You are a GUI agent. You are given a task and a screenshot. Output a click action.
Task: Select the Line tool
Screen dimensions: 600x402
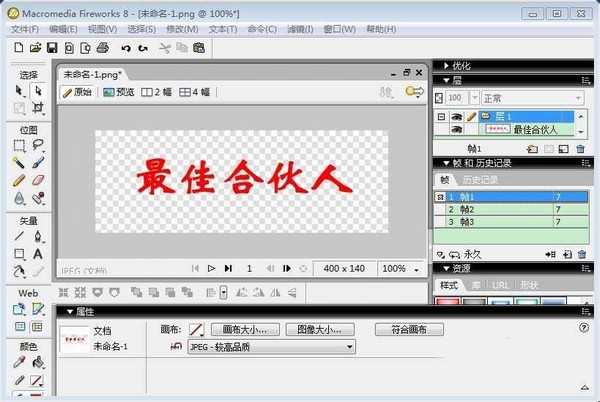coord(18,237)
